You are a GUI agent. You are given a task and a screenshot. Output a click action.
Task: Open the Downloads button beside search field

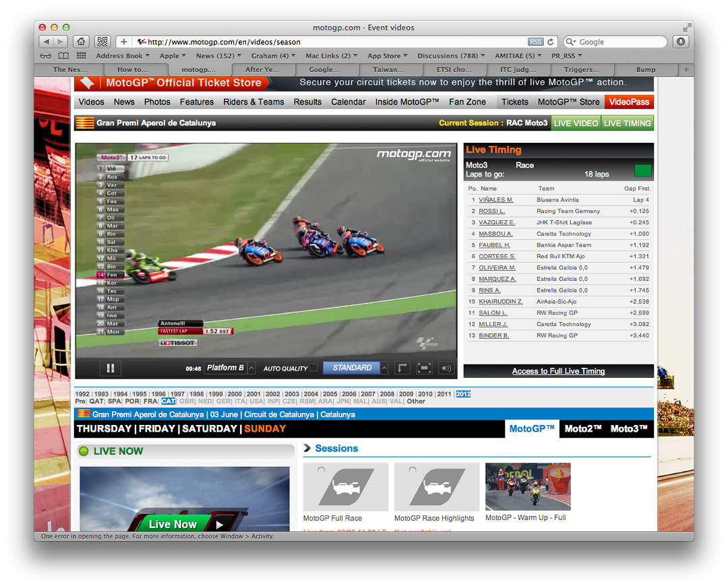tap(681, 42)
